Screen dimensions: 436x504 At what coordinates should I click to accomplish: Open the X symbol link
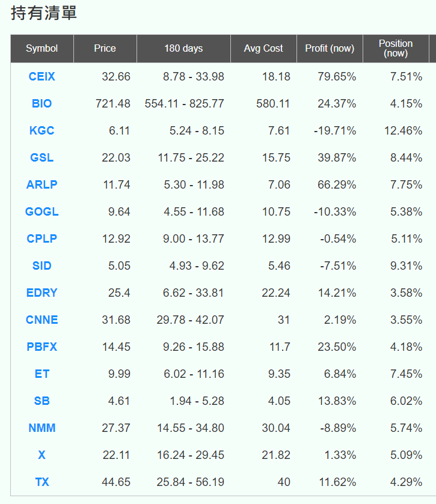[x=41, y=455]
